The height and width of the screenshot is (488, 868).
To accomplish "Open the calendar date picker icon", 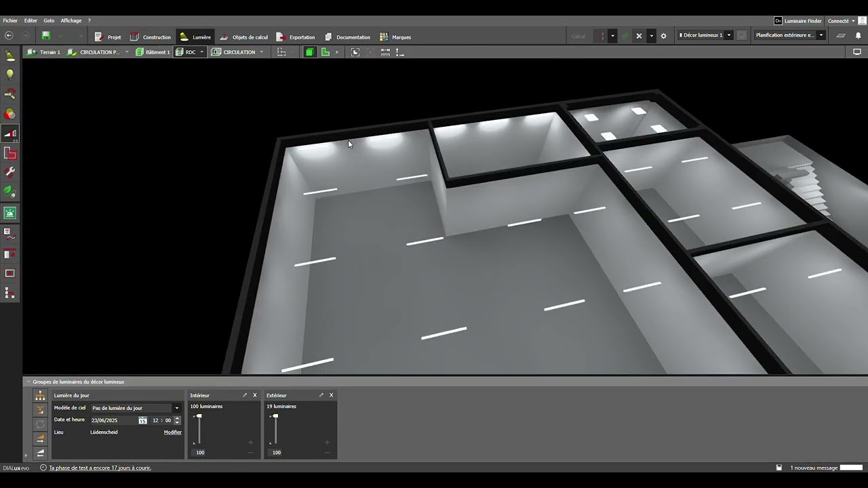I will coord(142,420).
